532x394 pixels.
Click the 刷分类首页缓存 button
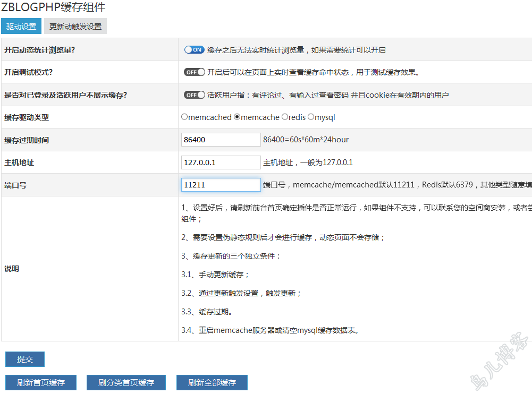click(x=126, y=382)
